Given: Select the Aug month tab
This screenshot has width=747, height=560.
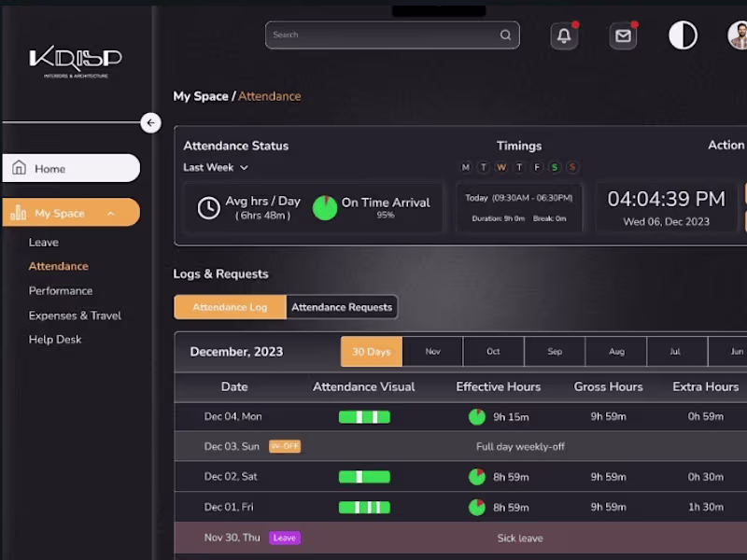Looking at the screenshot, I should coord(616,352).
